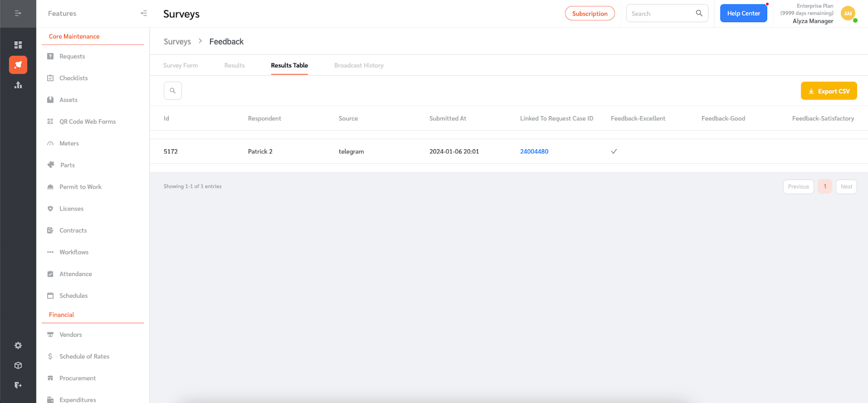Click the AM user avatar
Viewport: 868px width, 403px height.
point(848,14)
